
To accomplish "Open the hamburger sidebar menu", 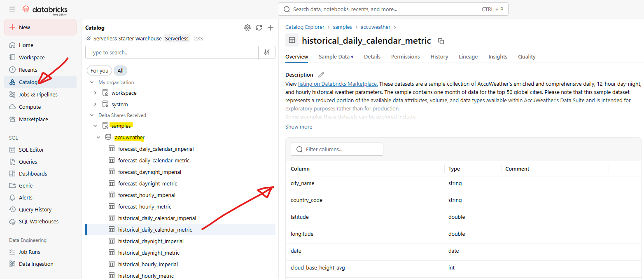I will coord(12,9).
